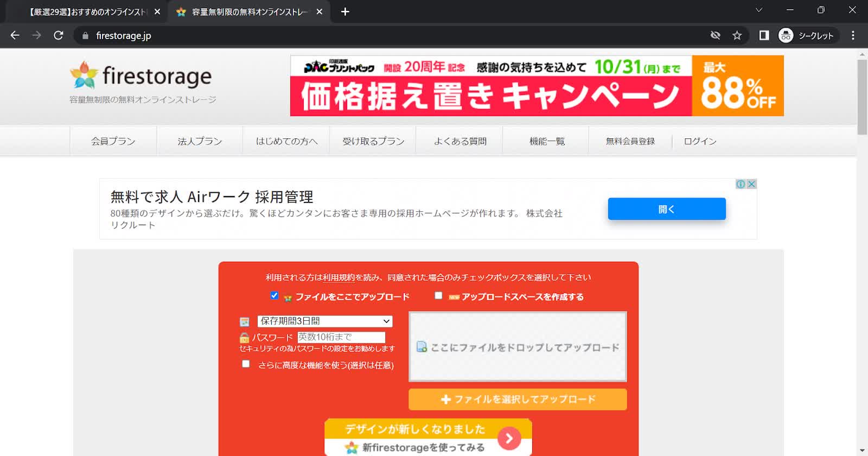Viewport: 868px width, 456px height.
Task: Click the 容量無制限の無料オンラインストレージ tagline
Action: click(143, 100)
